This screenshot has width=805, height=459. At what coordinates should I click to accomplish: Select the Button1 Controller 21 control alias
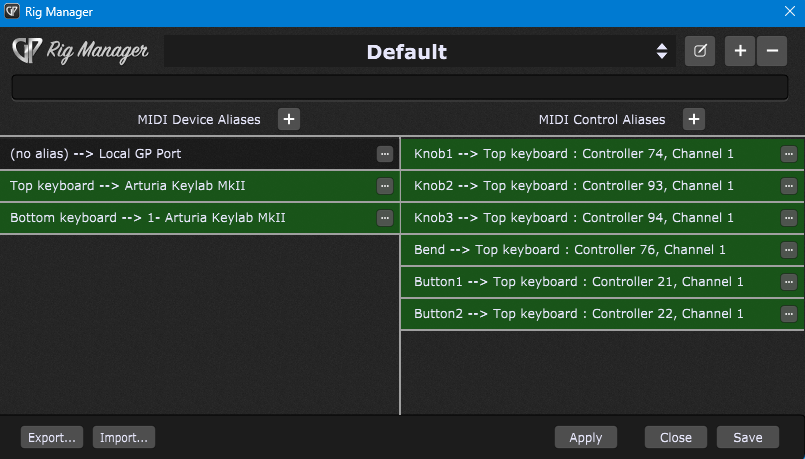(x=602, y=282)
